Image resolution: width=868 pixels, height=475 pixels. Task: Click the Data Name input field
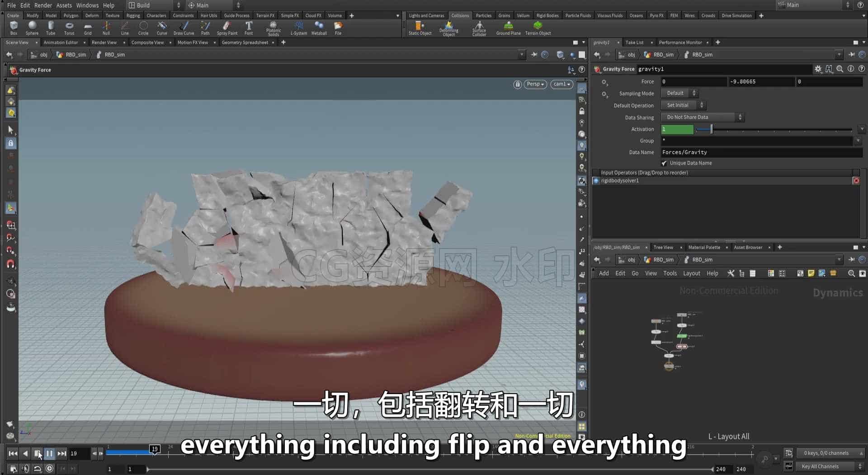pos(762,152)
